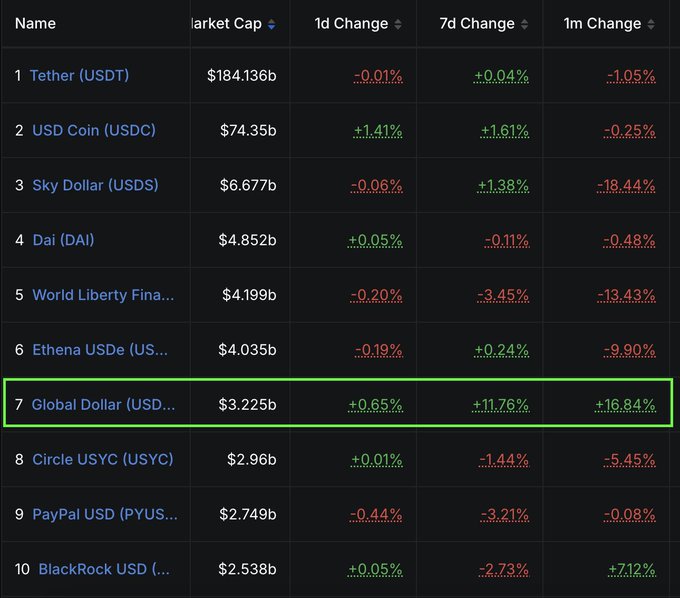Screen dimensions: 680x598
Task: Click the 1d Change header label
Action: [351, 23]
